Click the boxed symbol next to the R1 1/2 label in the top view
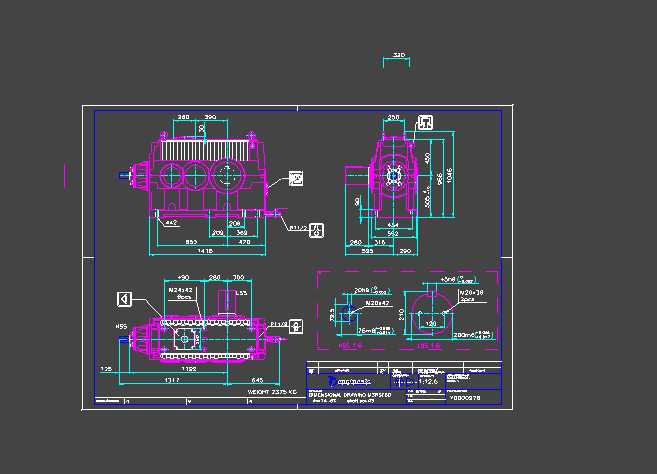Viewport: 657px width, 474px height. click(x=296, y=326)
